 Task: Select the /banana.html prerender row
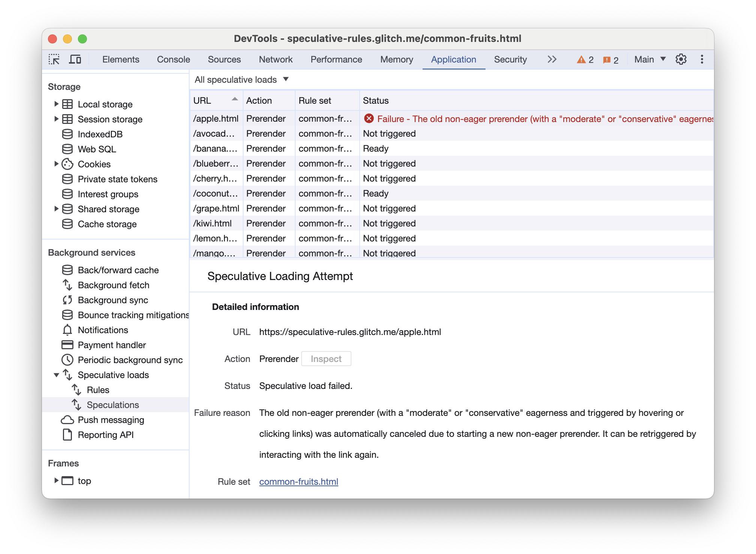coord(452,148)
